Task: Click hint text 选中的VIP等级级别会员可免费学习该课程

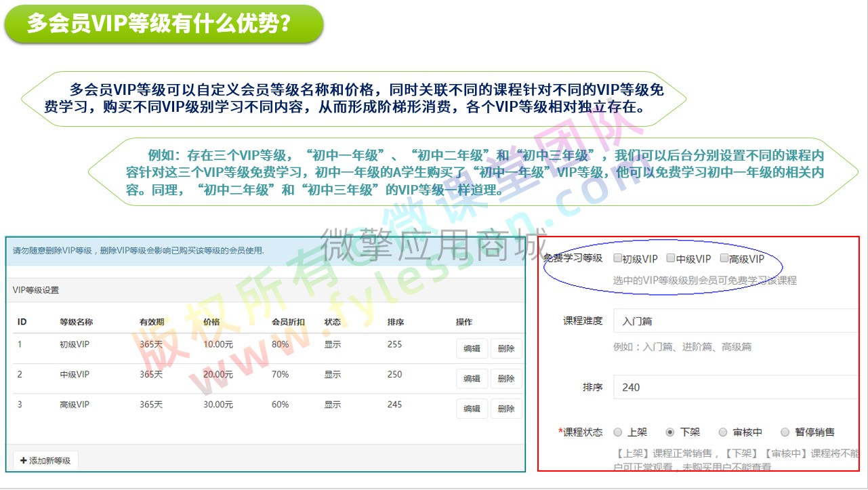Action: tap(705, 280)
